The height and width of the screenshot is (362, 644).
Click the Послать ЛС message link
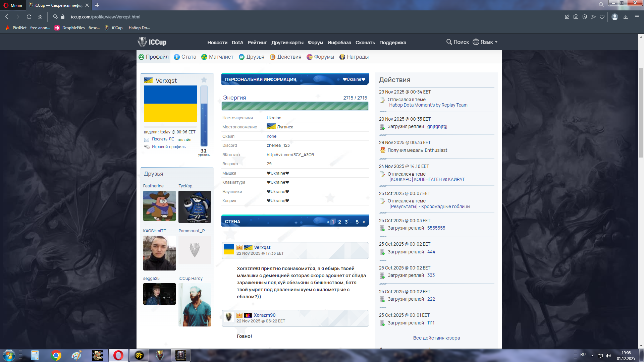coord(163,139)
